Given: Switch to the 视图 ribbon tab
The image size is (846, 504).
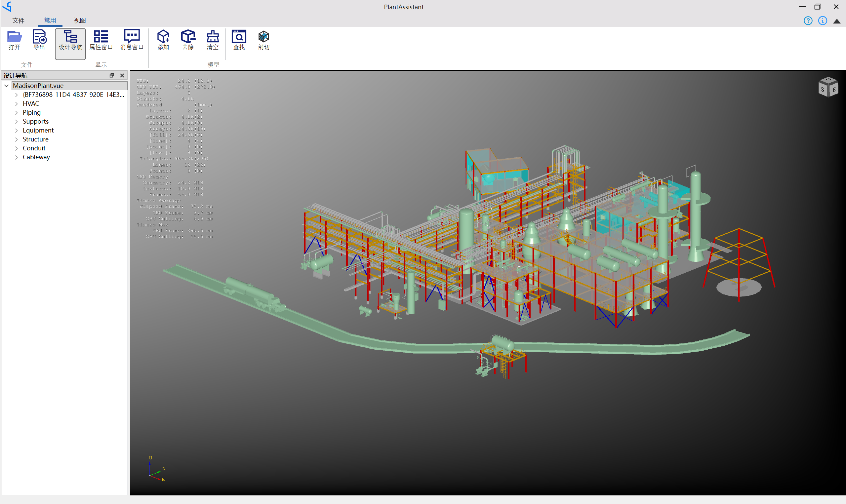Looking at the screenshot, I should tap(79, 20).
